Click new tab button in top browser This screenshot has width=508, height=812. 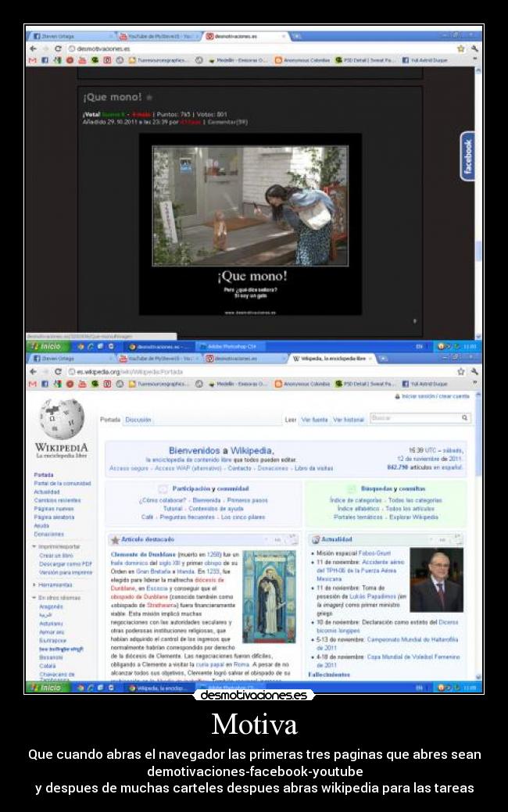pos(297,36)
